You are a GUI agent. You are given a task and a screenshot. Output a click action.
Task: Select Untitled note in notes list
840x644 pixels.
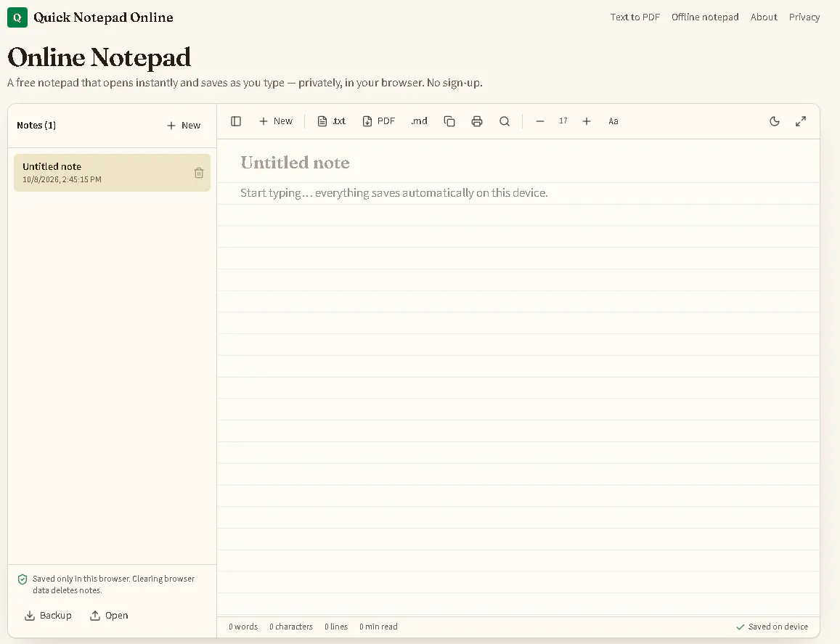pyautogui.click(x=112, y=173)
